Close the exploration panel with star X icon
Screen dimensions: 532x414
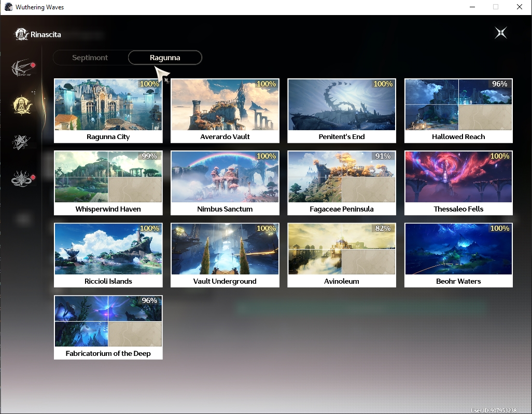point(501,33)
